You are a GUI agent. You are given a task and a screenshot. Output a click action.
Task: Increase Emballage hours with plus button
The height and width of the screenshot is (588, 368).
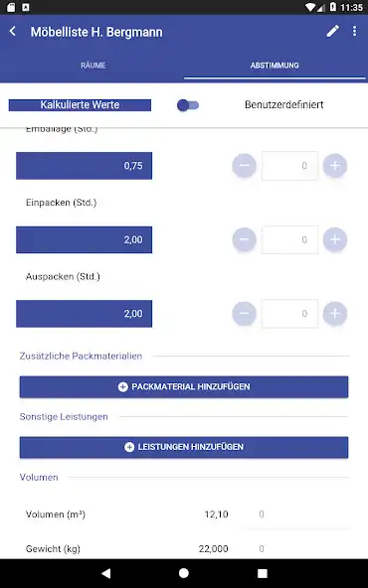pyautogui.click(x=335, y=165)
